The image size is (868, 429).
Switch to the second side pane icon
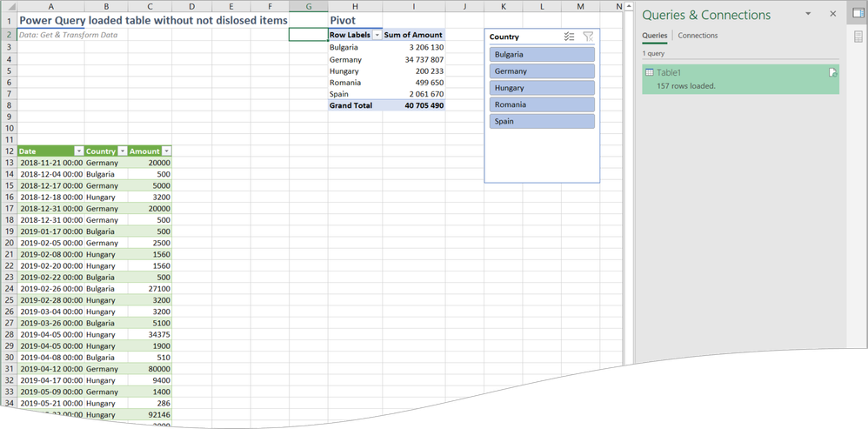pos(858,37)
